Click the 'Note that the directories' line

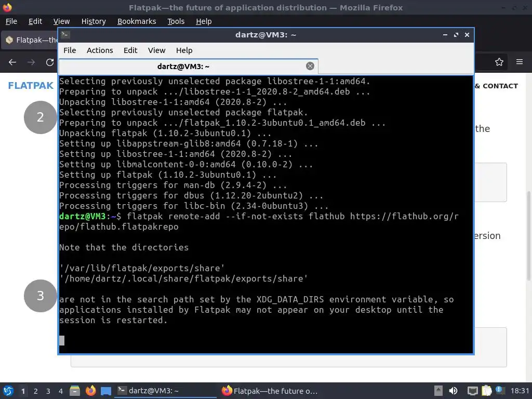click(124, 247)
